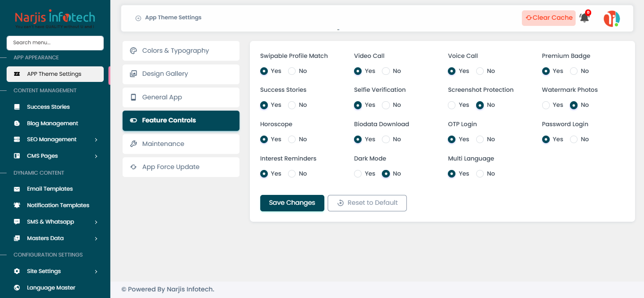Click the Save Changes button

(292, 203)
